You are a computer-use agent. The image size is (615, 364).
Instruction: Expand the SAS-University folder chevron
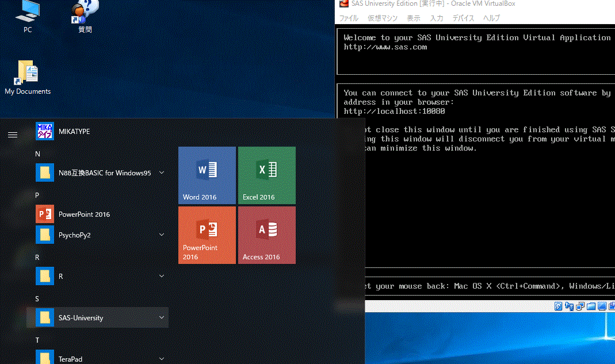coord(162,317)
